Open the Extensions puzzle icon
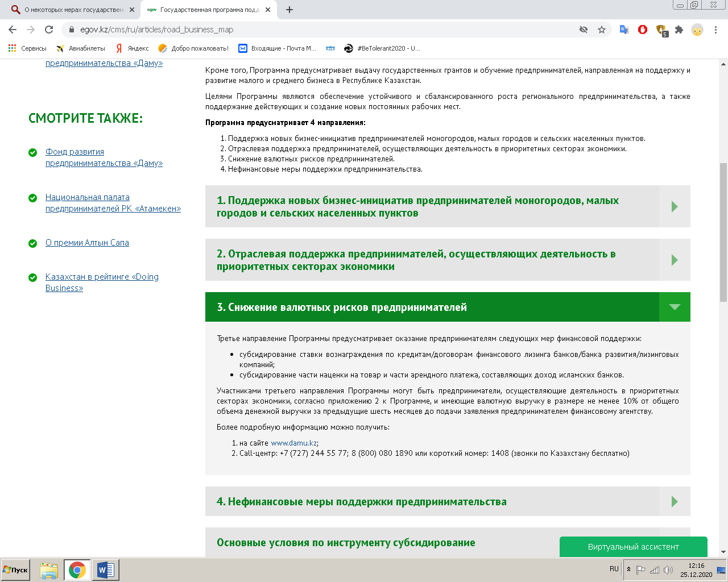This screenshot has height=582, width=728. pos(679,30)
